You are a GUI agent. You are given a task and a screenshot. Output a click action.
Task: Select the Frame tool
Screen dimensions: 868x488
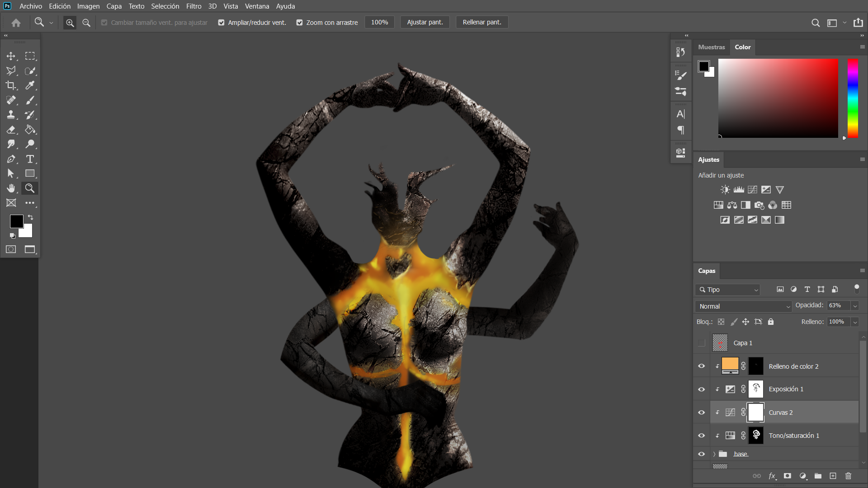[11, 203]
